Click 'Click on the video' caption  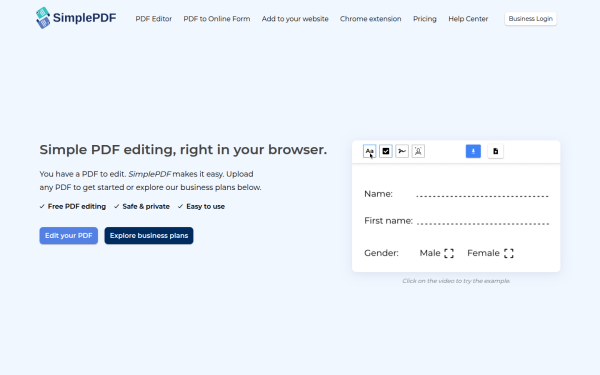click(456, 281)
